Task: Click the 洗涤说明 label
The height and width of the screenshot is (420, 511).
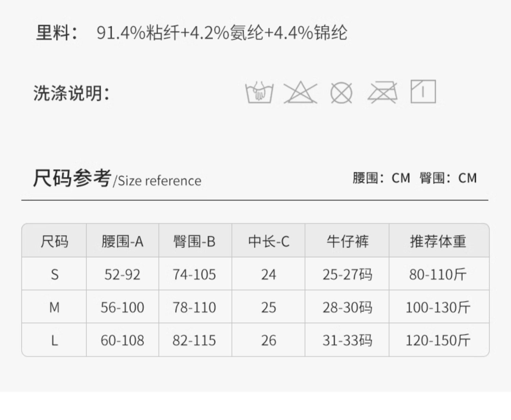Action: (x=72, y=93)
